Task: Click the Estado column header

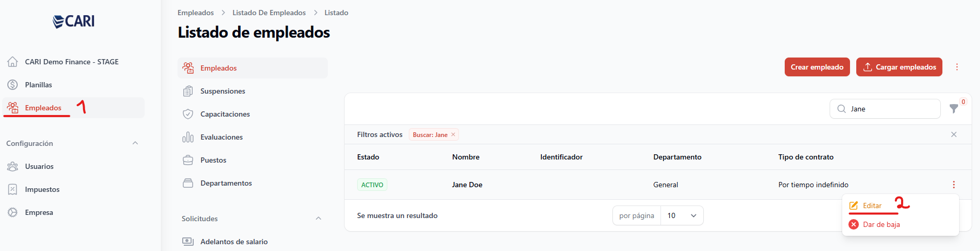Action: (x=368, y=157)
